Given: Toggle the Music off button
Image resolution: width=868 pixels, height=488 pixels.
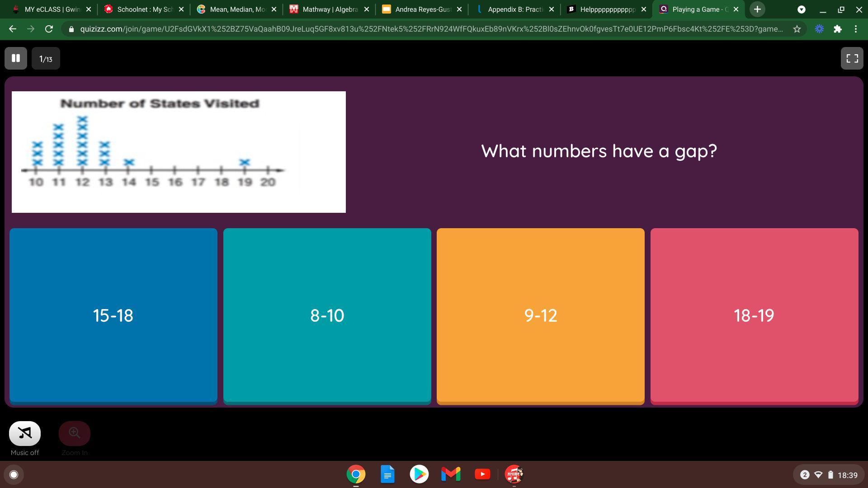Looking at the screenshot, I should point(25,433).
